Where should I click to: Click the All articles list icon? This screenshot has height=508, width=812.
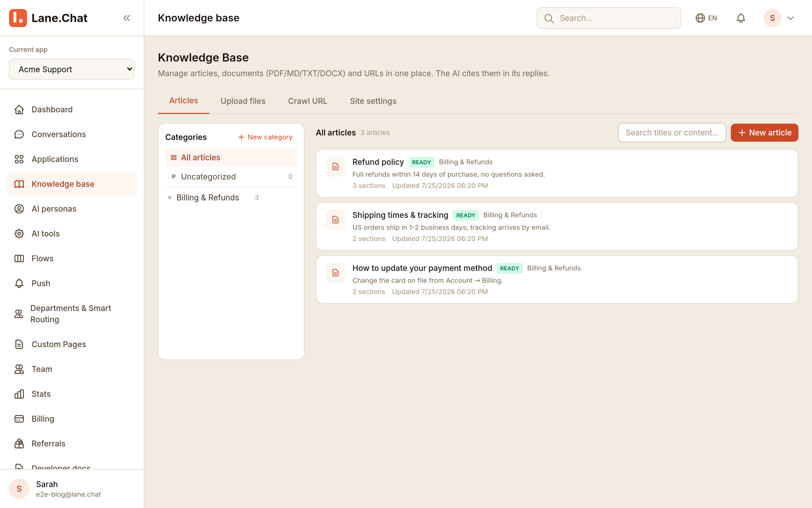[x=173, y=157]
